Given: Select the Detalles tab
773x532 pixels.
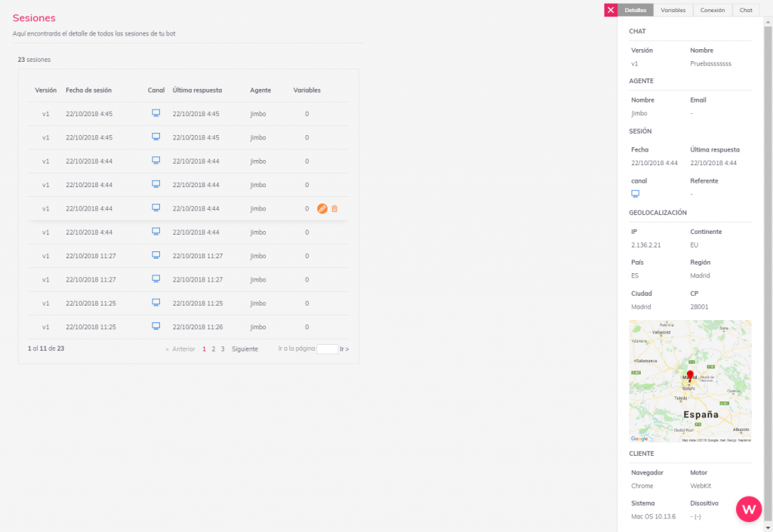Looking at the screenshot, I should [x=636, y=10].
